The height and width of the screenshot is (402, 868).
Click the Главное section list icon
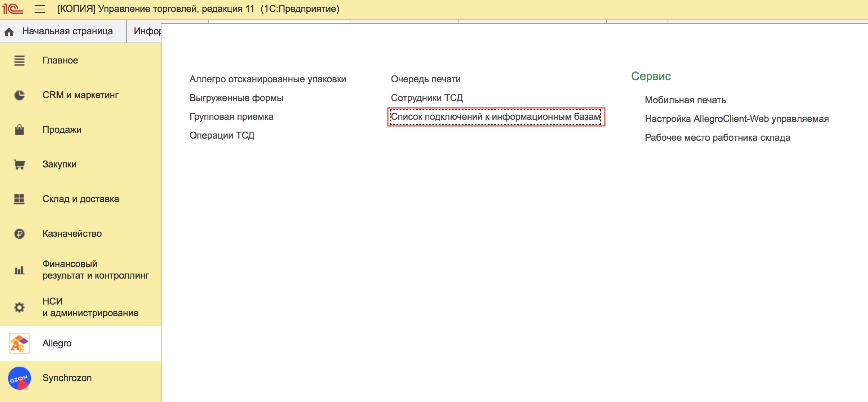coord(19,61)
